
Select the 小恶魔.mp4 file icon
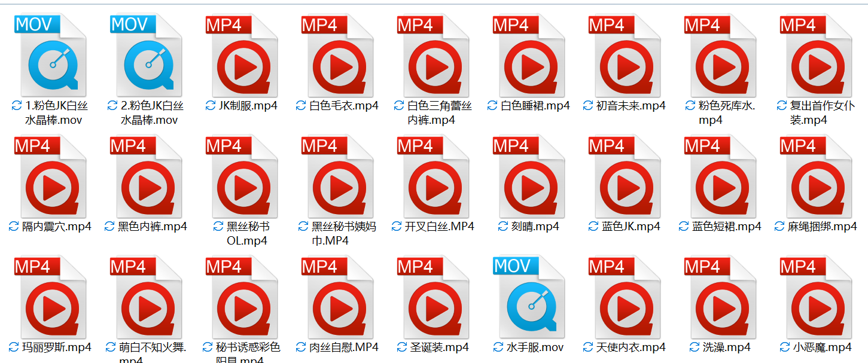[815, 297]
